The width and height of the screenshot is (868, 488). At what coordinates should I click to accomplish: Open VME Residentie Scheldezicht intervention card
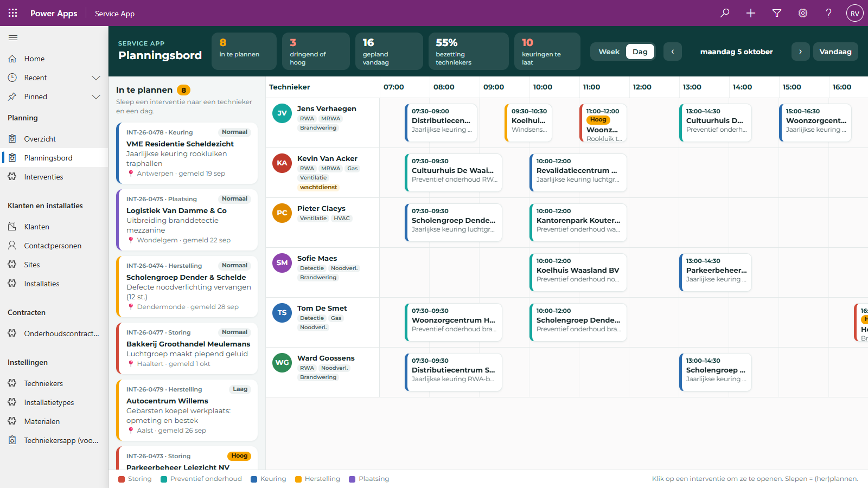pyautogui.click(x=187, y=153)
